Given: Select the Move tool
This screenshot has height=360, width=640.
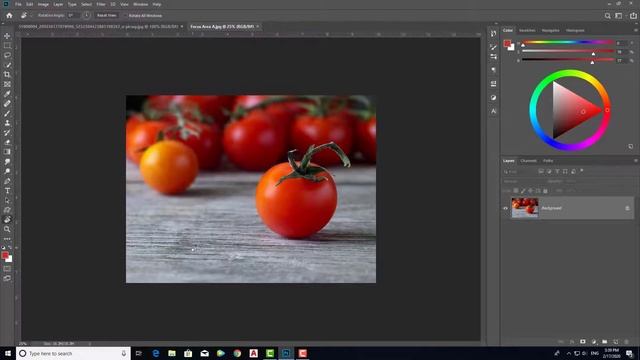Looking at the screenshot, I should point(7,36).
